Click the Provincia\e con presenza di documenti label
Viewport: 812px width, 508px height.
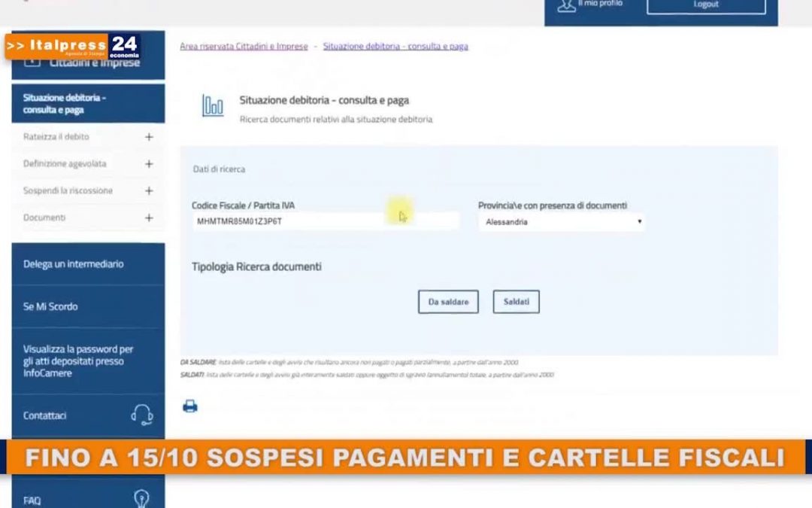(x=553, y=205)
